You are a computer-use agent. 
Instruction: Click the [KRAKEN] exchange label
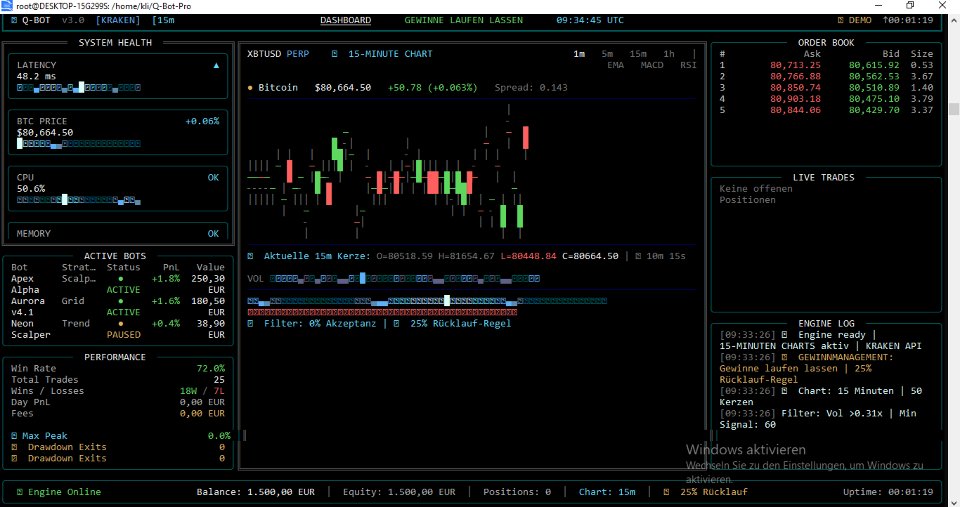118,20
